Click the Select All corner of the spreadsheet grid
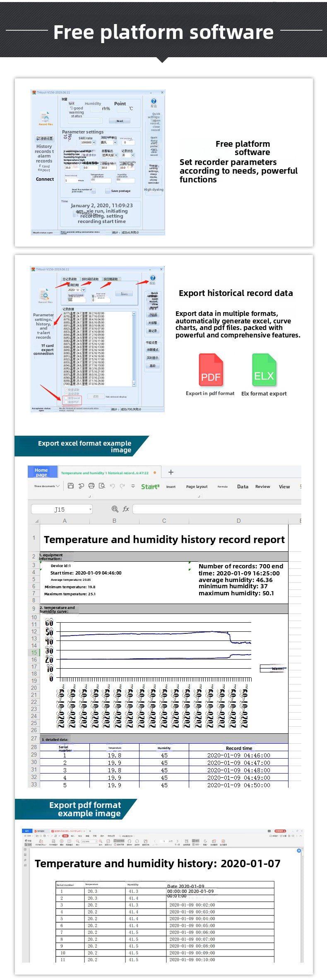The width and height of the screenshot is (327, 980). click(37, 521)
